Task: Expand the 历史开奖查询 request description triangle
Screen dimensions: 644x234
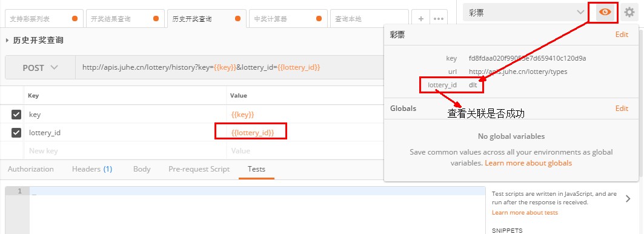Action: click(x=7, y=40)
